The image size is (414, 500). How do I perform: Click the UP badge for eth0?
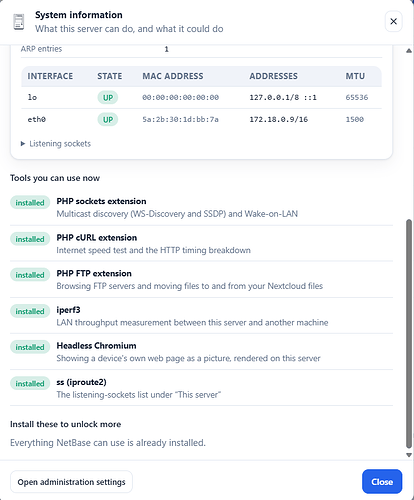tap(108, 119)
